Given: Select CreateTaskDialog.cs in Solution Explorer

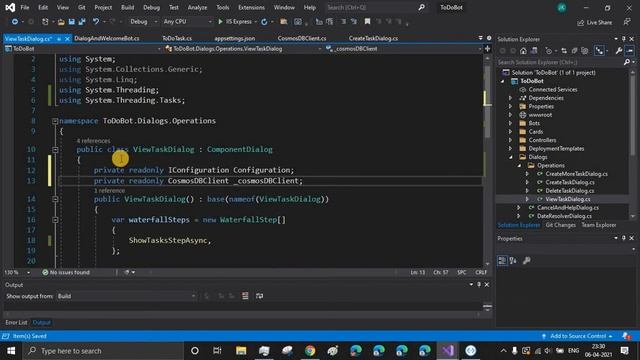Looking at the screenshot, I should click(570, 182).
